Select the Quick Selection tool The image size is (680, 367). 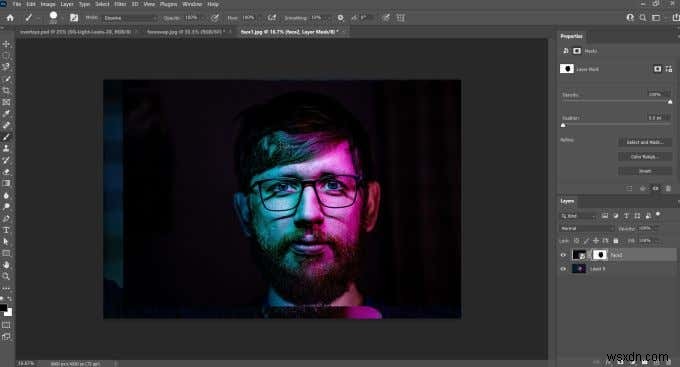click(6, 79)
